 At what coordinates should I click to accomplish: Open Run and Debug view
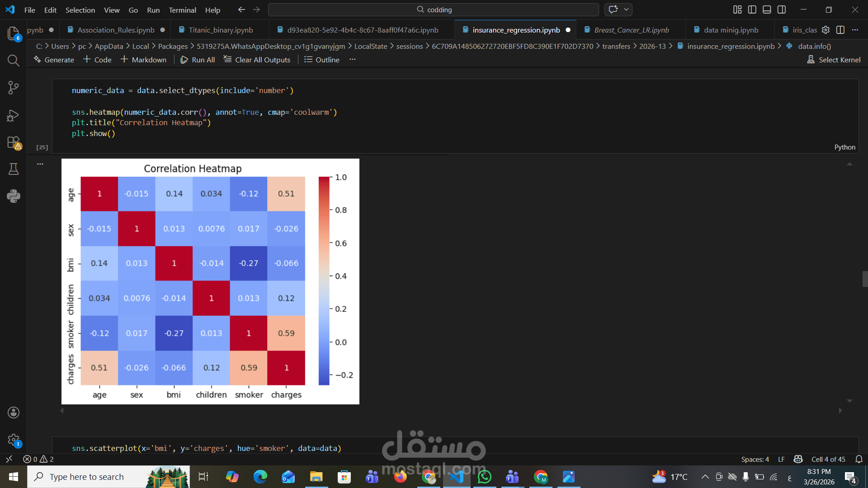(13, 115)
